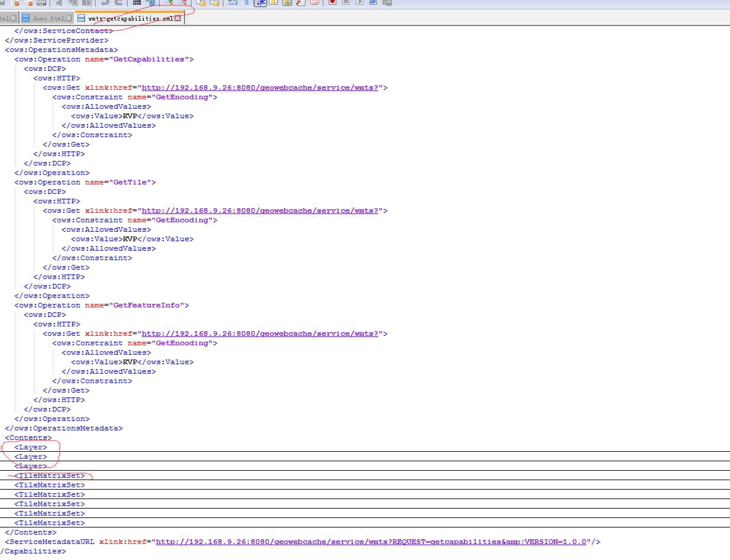730x560 pixels.
Task: Click the first folded Layer line
Action: tap(31, 447)
